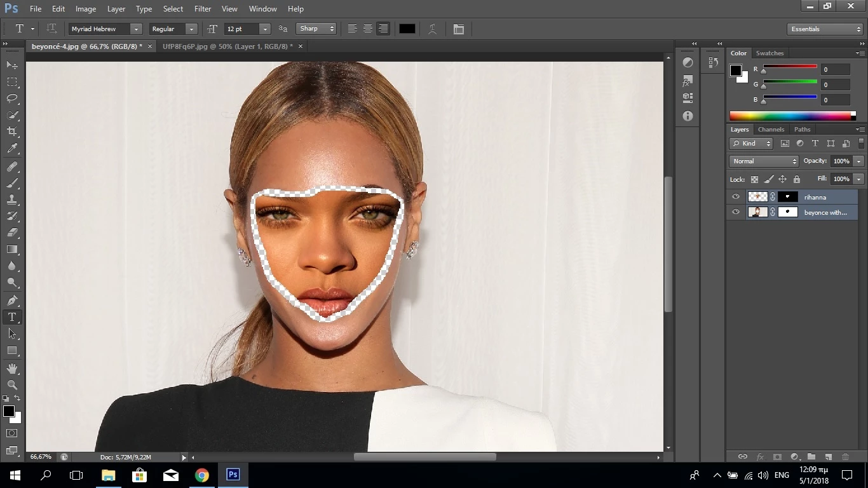
Task: Open the layer Opacity dropdown arrow
Action: pyautogui.click(x=859, y=161)
